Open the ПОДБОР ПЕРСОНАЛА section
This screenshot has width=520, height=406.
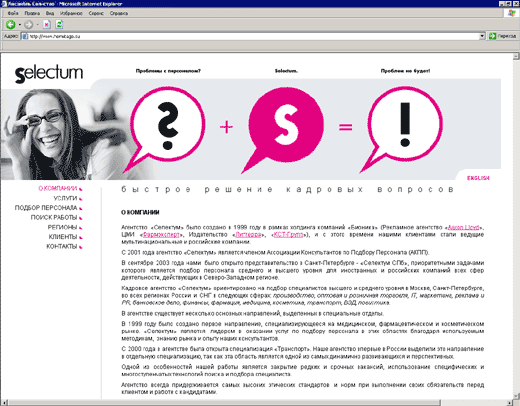46,208
